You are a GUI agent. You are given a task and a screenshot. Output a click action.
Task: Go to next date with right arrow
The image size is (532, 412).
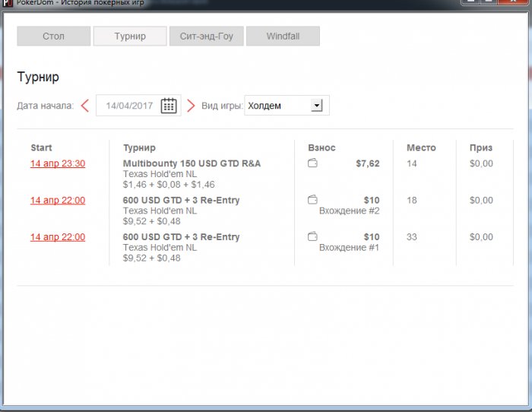pyautogui.click(x=191, y=106)
